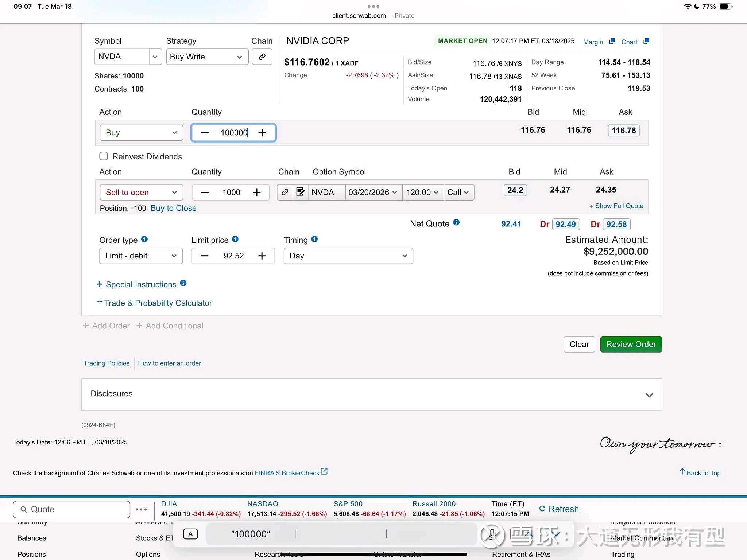Open the NVDA symbol dropdown arrow
The image size is (747, 560).
tap(155, 57)
